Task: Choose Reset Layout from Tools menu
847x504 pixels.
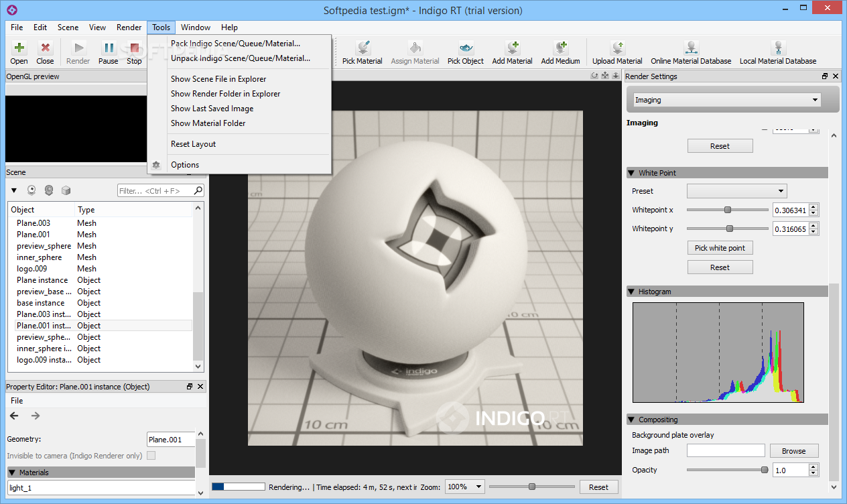Action: [x=193, y=144]
